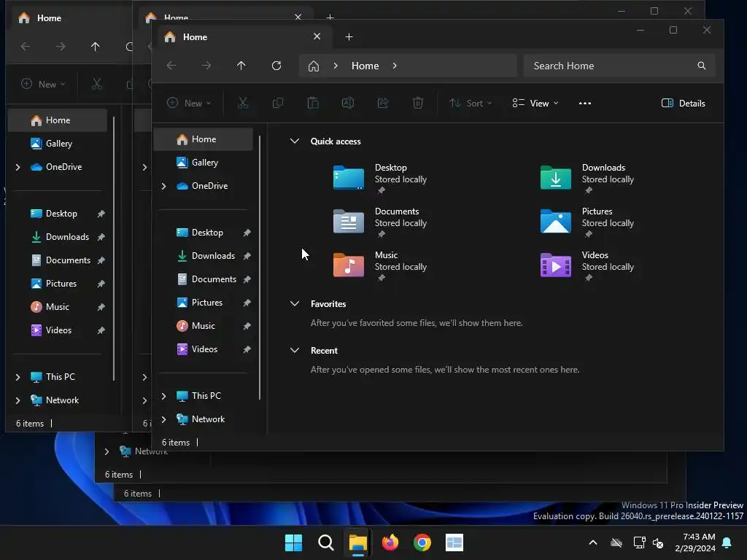Open the Documents folder in Quick access
Image resolution: width=747 pixels, height=560 pixels.
pyautogui.click(x=348, y=222)
